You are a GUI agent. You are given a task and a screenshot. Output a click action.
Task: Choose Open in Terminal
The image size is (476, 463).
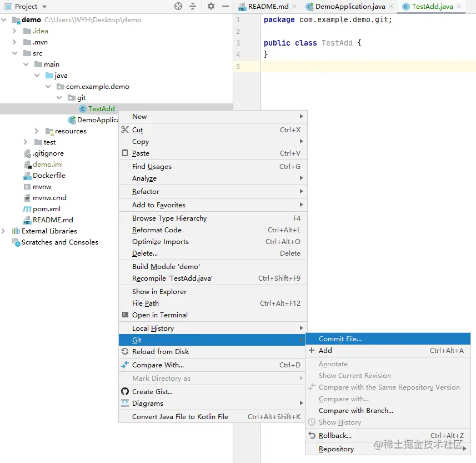point(213,315)
